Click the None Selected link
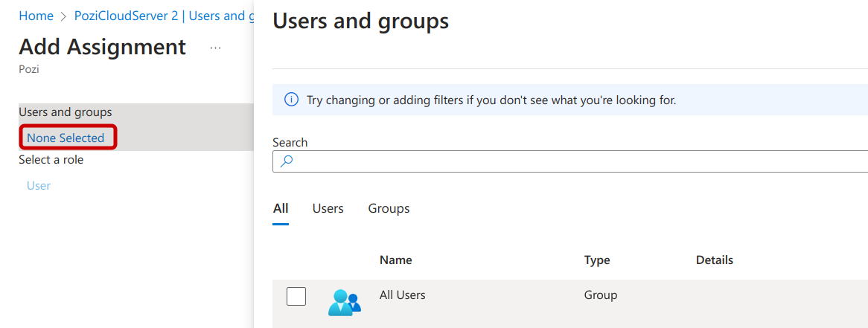 (66, 138)
